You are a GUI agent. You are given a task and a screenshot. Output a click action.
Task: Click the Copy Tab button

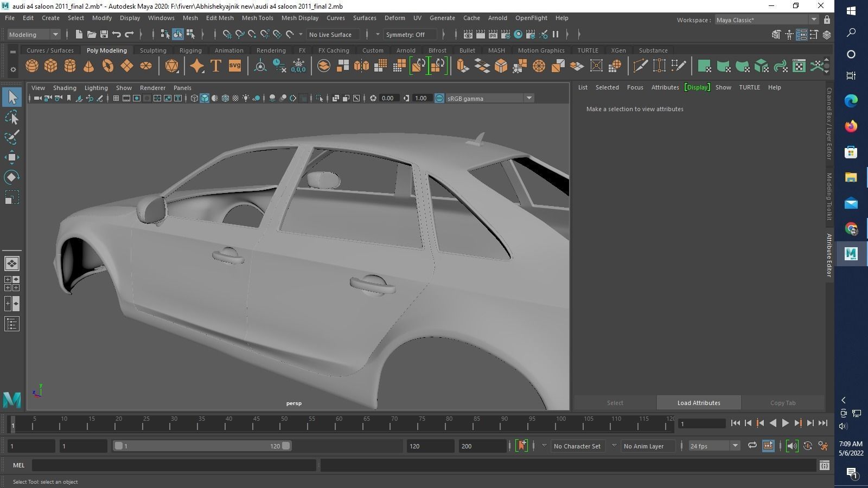coord(783,403)
